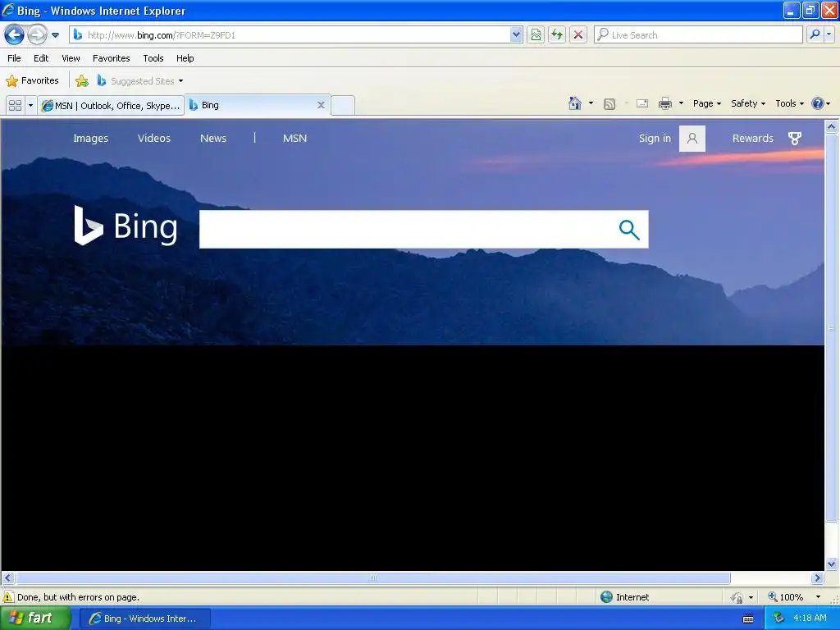Click the Bing search magnifier icon

[629, 230]
